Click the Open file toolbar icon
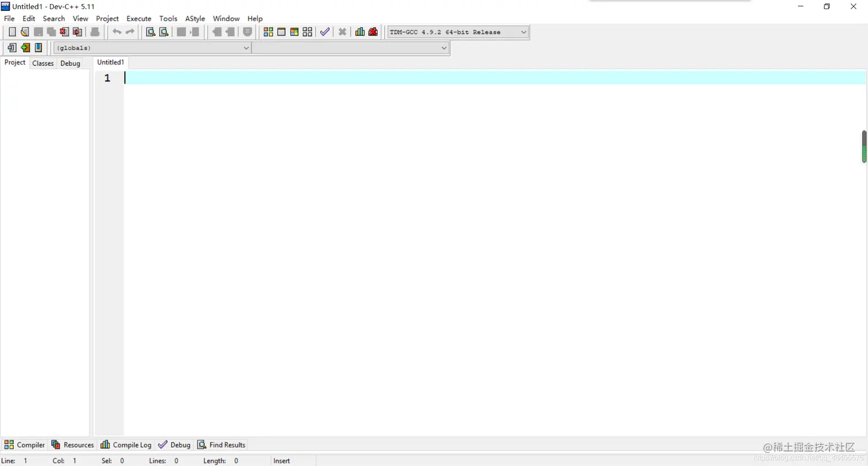868x466 pixels. click(x=25, y=32)
